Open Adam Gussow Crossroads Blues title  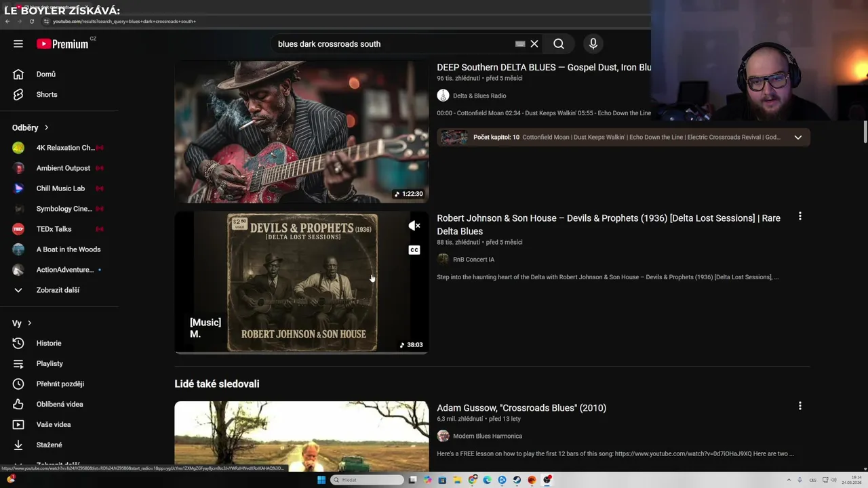point(521,408)
